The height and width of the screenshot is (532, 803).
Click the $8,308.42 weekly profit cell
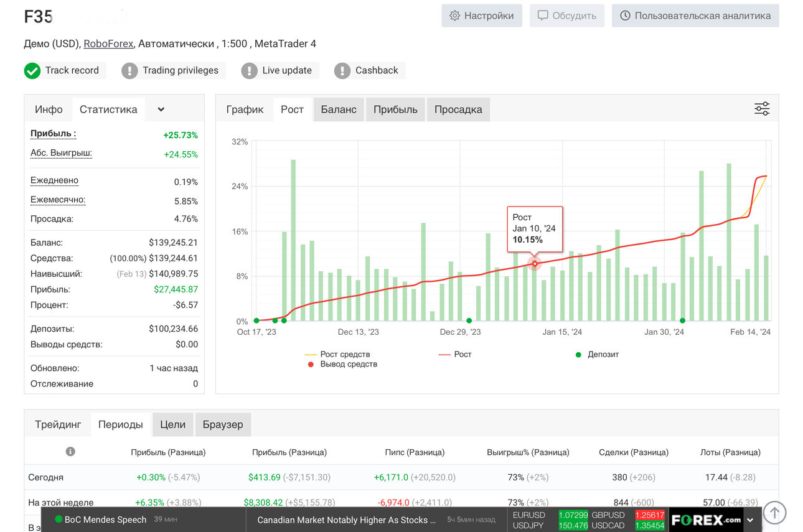(289, 502)
